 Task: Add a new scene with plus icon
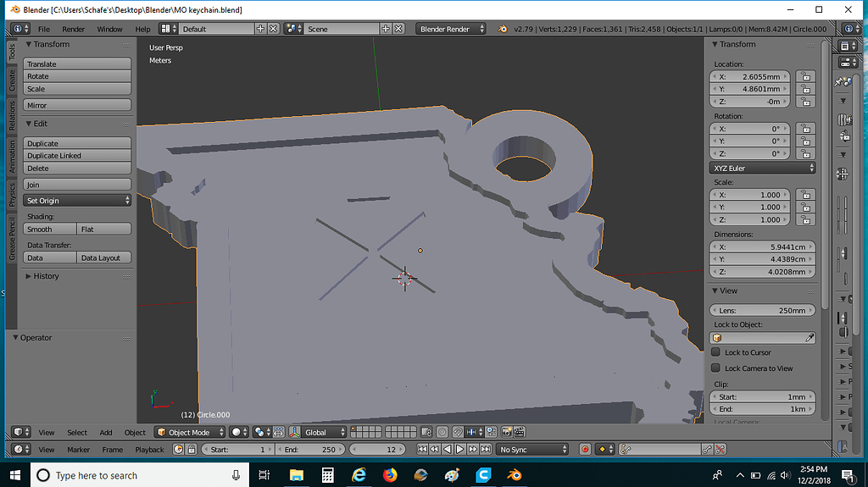pyautogui.click(x=386, y=29)
